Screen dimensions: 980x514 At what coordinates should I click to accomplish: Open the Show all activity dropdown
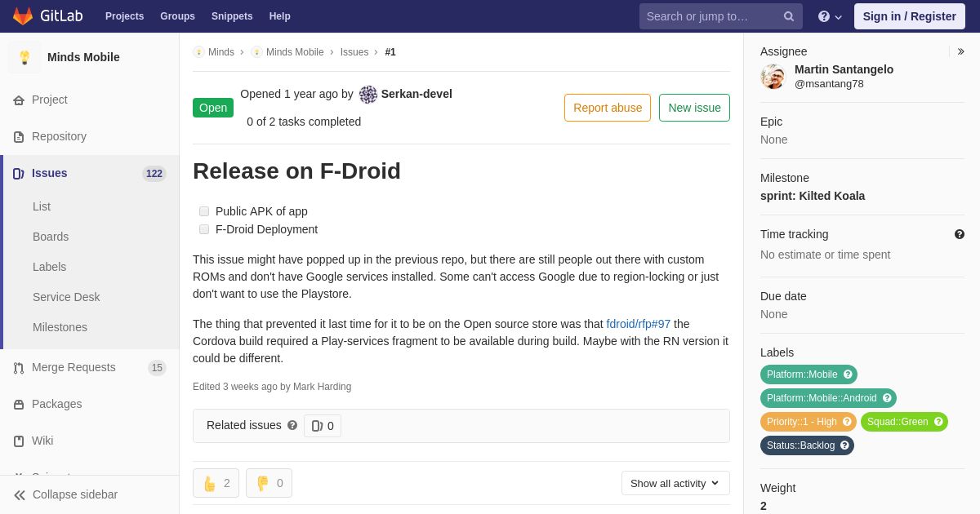tap(675, 483)
